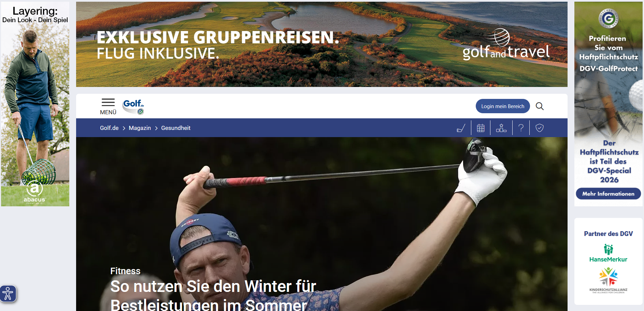Open the Magazin breadcrumb item

(140, 128)
